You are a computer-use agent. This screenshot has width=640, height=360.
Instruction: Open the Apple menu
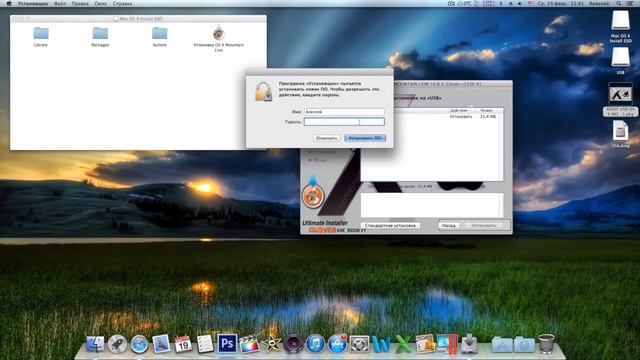9,3
